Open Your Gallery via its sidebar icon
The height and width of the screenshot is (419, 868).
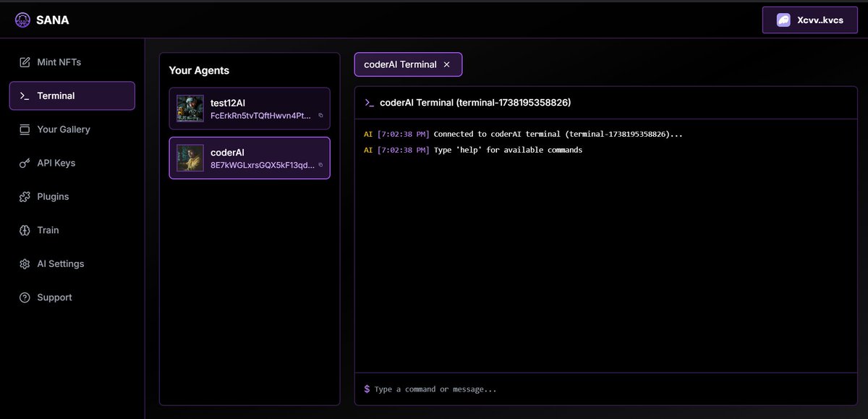pos(24,129)
